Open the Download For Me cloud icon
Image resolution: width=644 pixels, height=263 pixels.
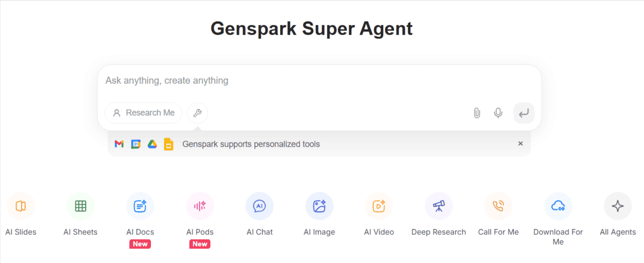(558, 206)
